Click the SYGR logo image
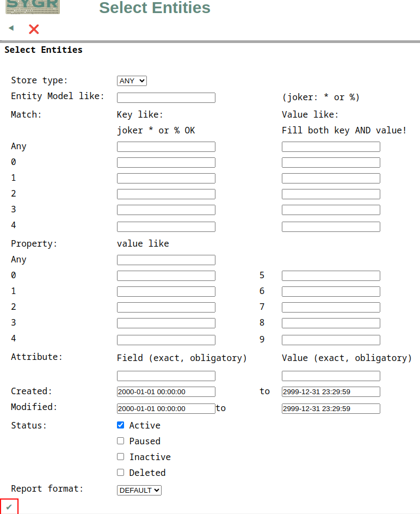Screen dimensions: 420x514 pyautogui.click(x=33, y=7)
